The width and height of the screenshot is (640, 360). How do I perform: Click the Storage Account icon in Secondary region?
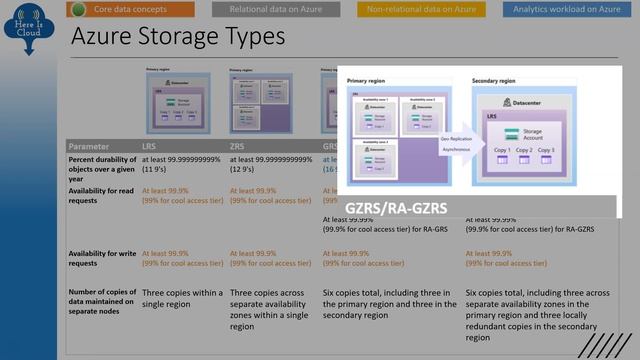coord(511,134)
